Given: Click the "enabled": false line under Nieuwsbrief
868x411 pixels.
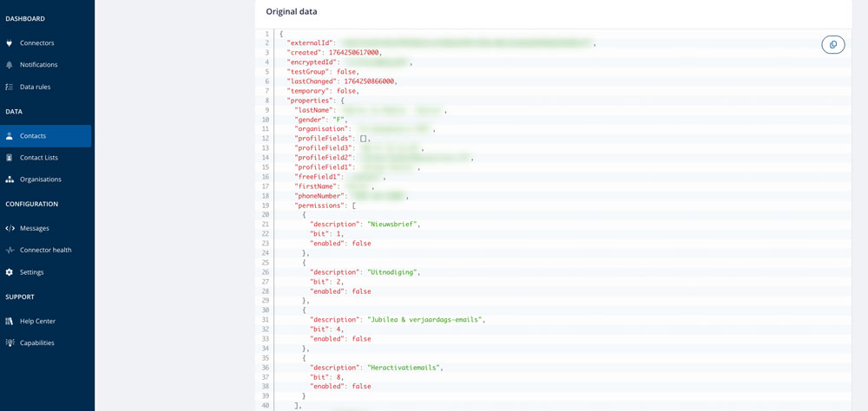Looking at the screenshot, I should [340, 244].
